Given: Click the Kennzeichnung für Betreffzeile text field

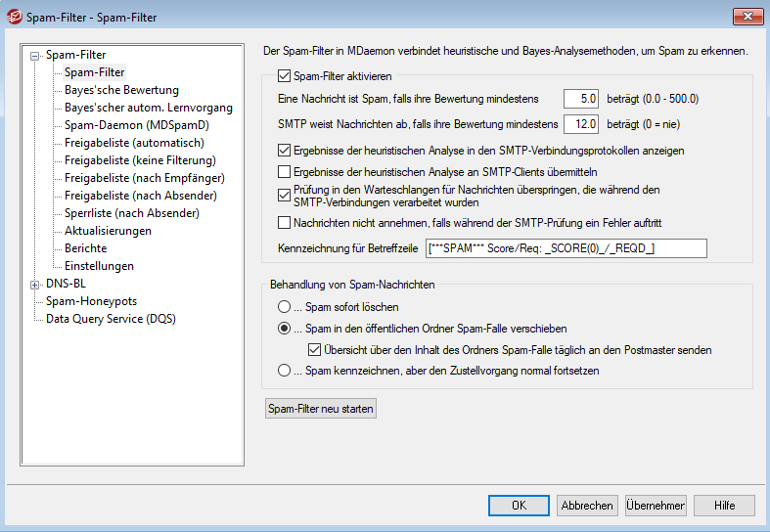Looking at the screenshot, I should tap(566, 248).
